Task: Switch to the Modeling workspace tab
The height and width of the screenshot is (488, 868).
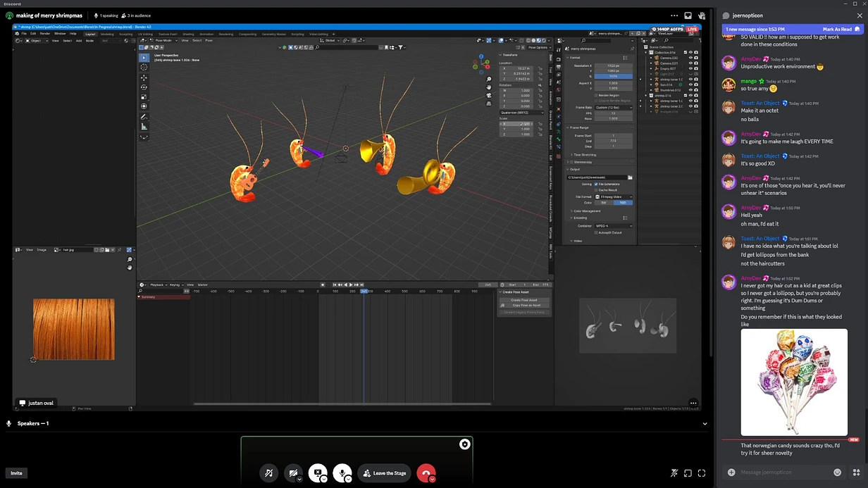Action: (107, 33)
